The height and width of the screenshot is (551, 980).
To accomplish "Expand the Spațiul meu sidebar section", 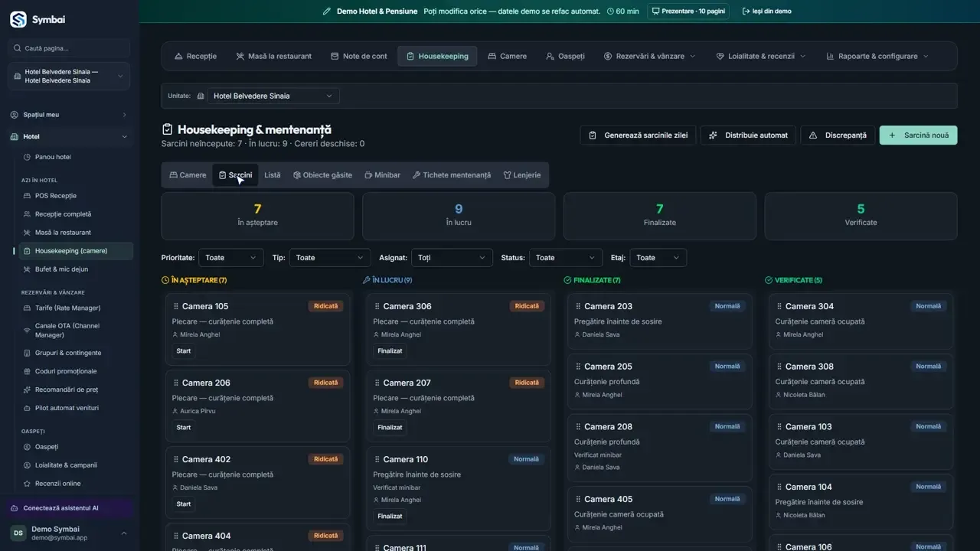I will coord(69,115).
